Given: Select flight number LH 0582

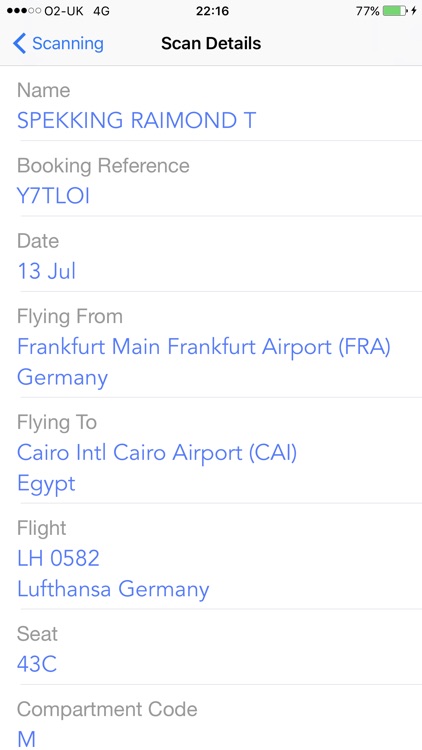Looking at the screenshot, I should tap(58, 558).
